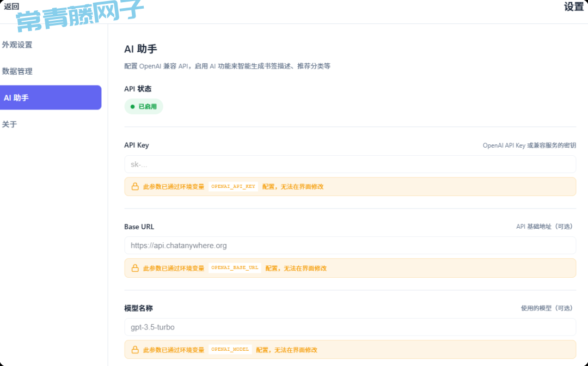Click the 使用的模型（可选）hint text

(547, 308)
